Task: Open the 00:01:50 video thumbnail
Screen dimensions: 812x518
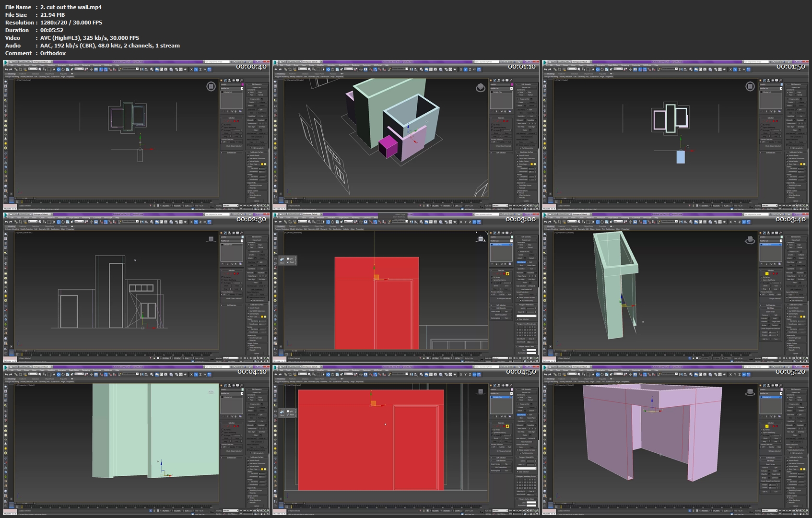Action: [676, 135]
